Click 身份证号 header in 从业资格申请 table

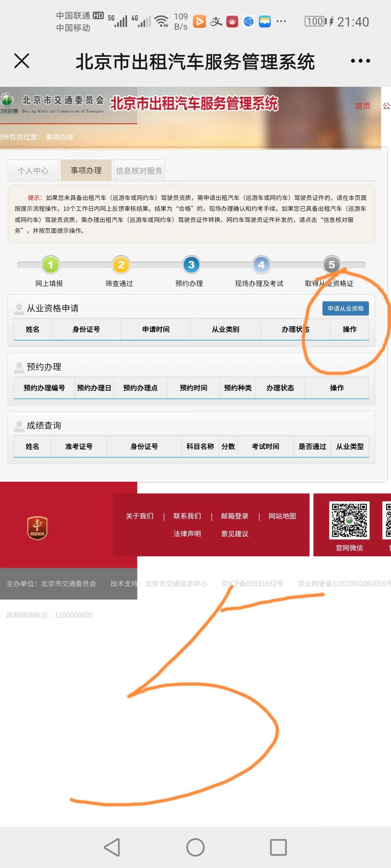tap(86, 329)
